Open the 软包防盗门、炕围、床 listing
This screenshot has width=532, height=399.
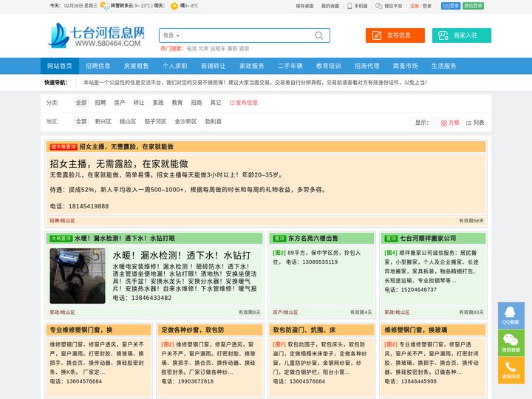point(304,330)
